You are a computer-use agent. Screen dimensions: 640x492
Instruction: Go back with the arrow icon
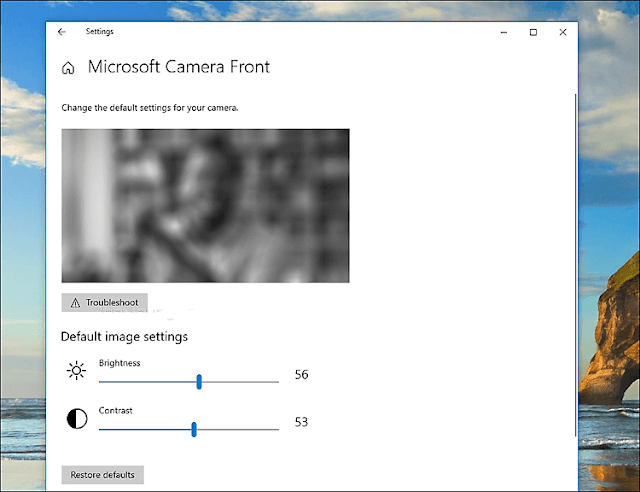coord(62,32)
